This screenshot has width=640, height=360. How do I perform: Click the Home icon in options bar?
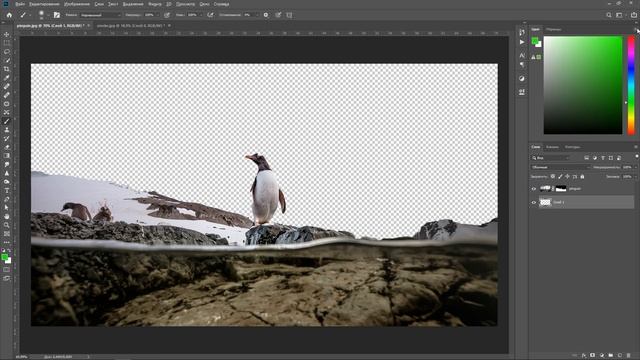coord(9,15)
